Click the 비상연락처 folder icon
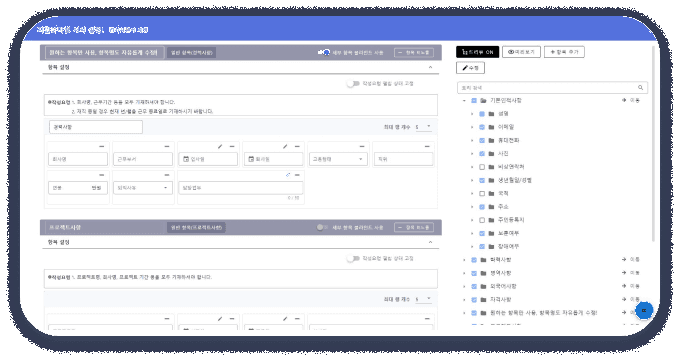The image size is (680, 360). point(491,167)
